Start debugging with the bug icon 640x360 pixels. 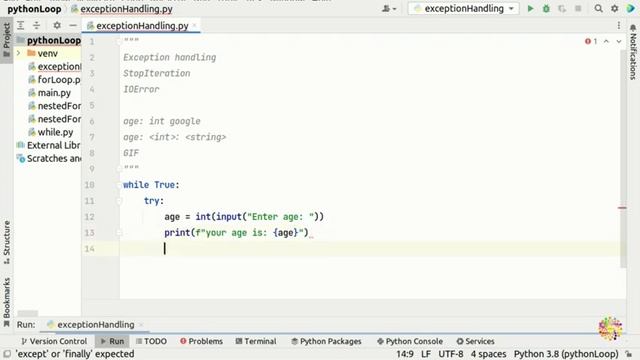click(x=546, y=9)
